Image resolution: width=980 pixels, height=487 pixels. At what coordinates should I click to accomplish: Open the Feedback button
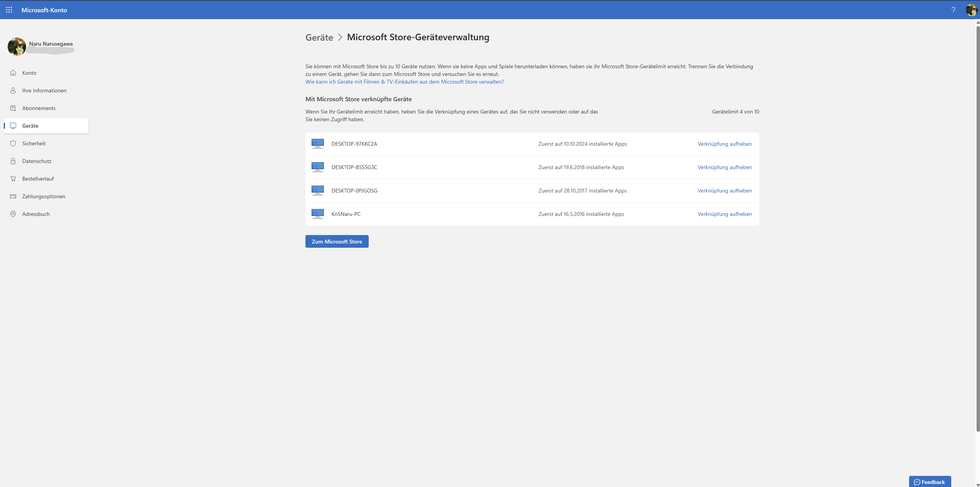coord(930,482)
